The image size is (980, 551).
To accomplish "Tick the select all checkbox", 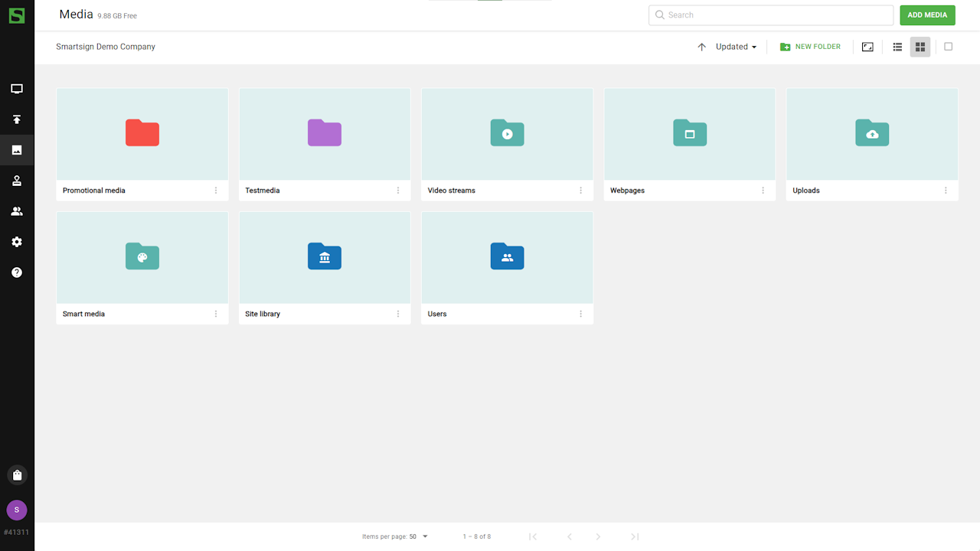I will tap(948, 47).
